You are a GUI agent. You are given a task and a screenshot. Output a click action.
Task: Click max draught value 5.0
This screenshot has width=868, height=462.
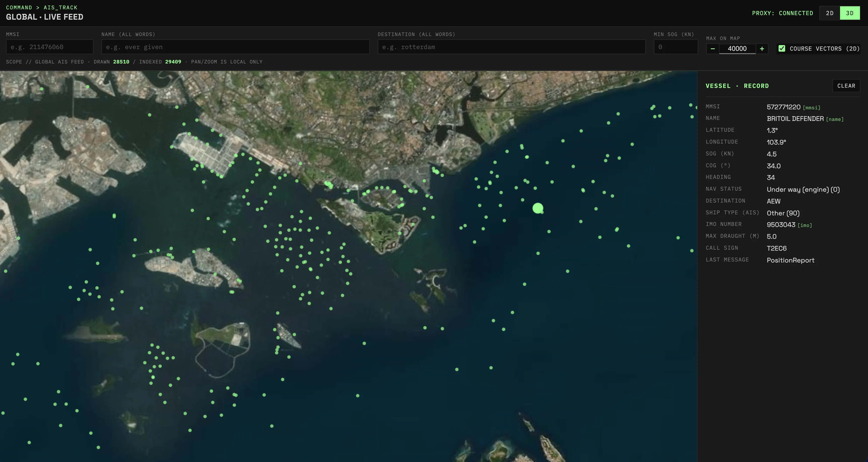tap(772, 237)
